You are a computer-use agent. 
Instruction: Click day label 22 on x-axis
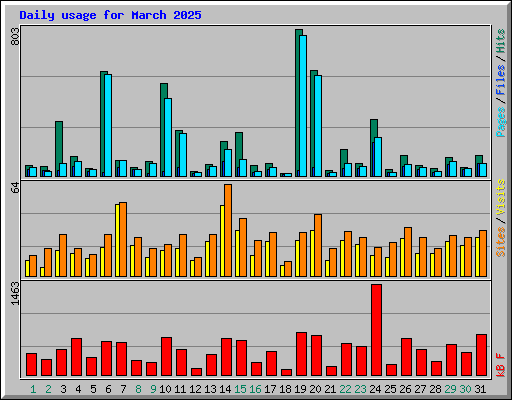pos(345,389)
